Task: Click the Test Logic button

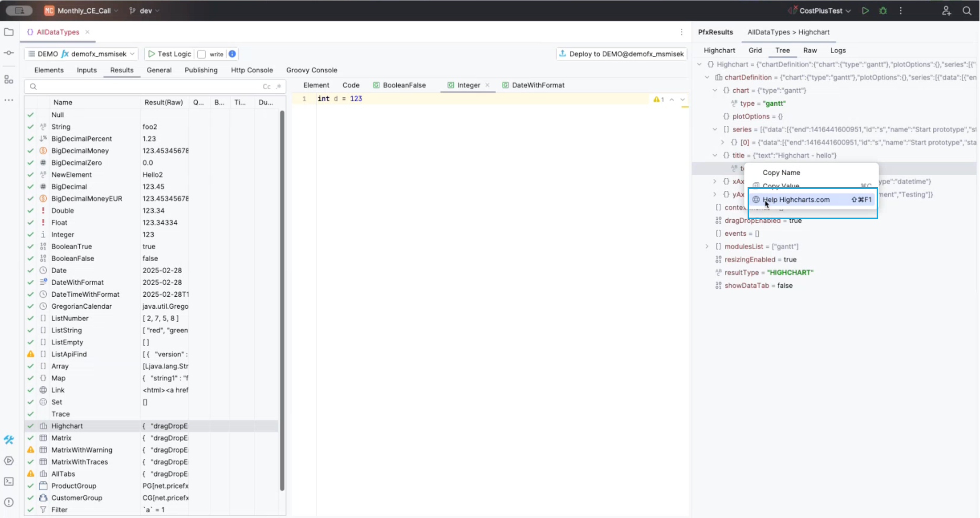Action: [169, 54]
